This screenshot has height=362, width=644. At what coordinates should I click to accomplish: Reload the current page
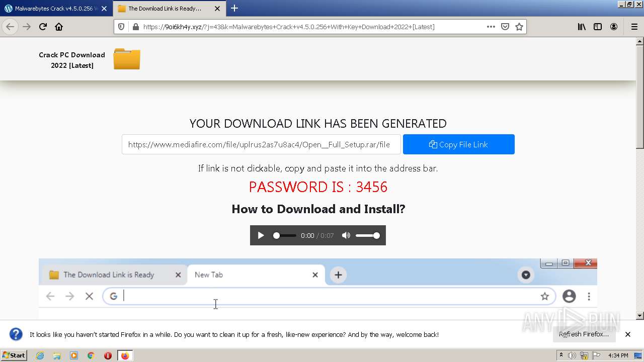pyautogui.click(x=43, y=27)
